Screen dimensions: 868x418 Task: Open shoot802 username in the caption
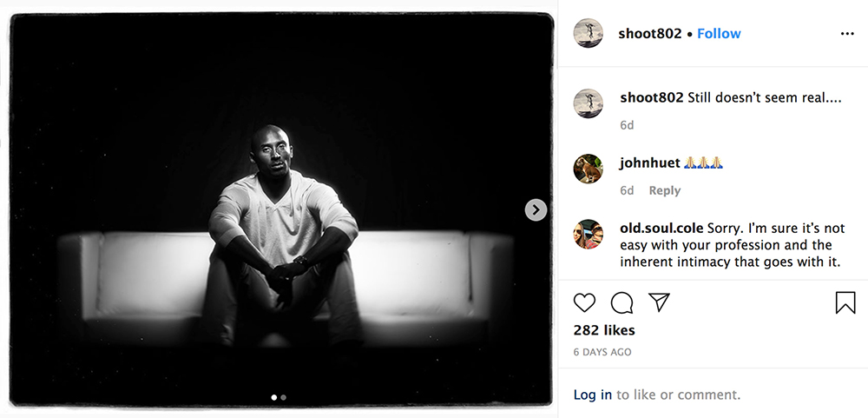click(x=652, y=97)
